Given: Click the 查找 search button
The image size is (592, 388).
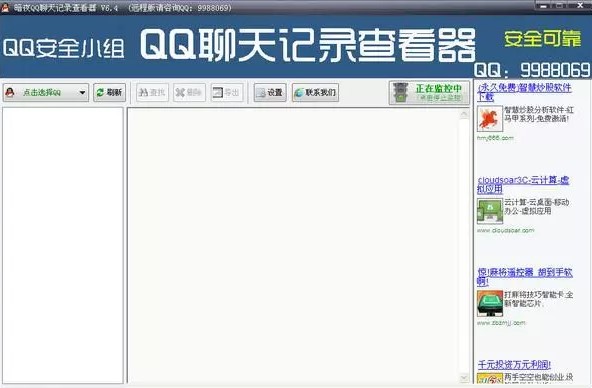Looking at the screenshot, I should point(152,92).
